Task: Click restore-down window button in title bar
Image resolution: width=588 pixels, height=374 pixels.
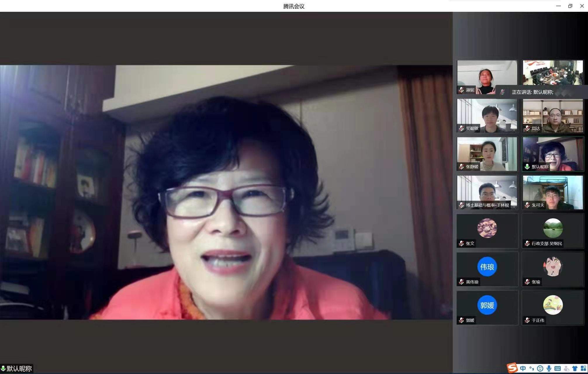Action: point(570,6)
